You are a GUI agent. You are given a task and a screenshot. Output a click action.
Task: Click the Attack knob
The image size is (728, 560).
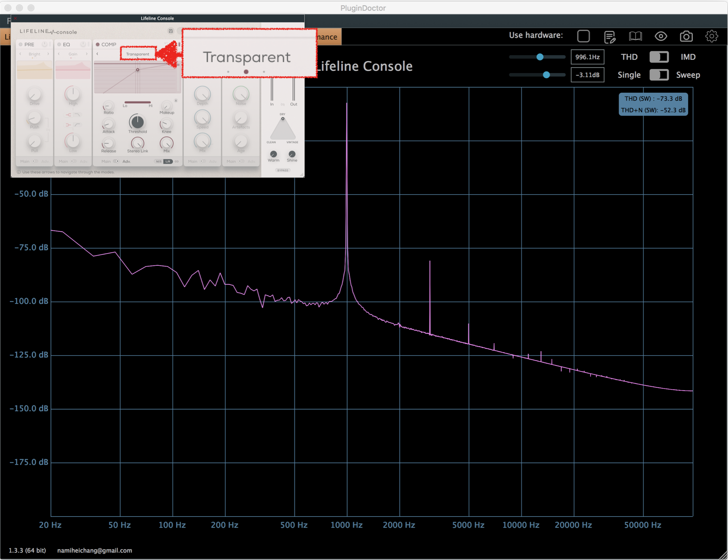108,124
